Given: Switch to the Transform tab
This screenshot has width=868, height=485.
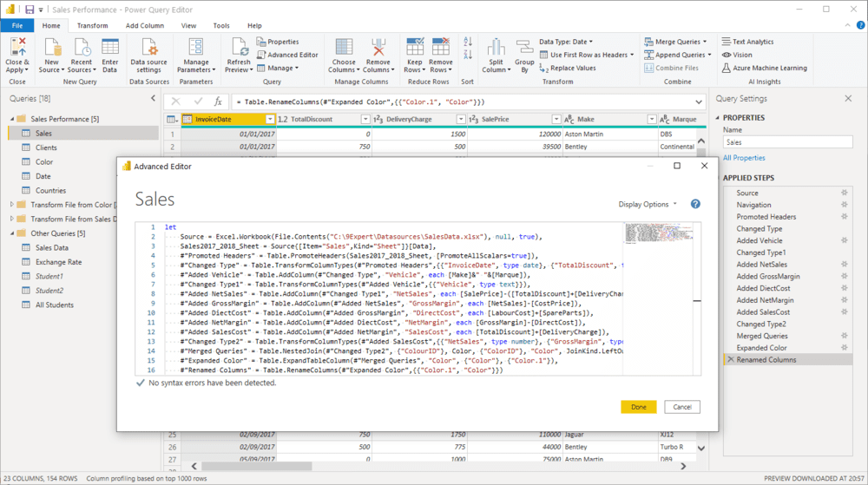Looking at the screenshot, I should 93,25.
